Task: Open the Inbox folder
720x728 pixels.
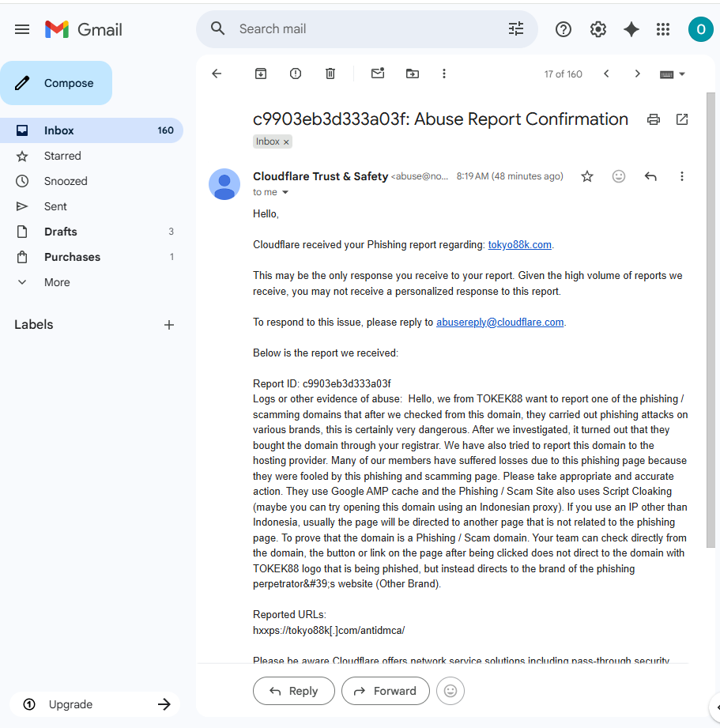Action: point(92,130)
